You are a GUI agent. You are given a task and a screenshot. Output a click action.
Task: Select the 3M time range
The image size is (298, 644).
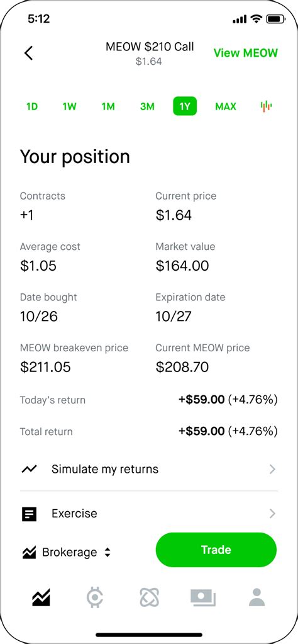click(x=147, y=107)
